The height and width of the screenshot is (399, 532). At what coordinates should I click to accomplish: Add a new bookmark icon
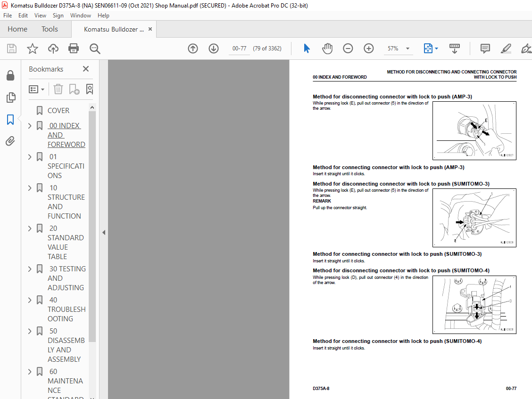(x=74, y=89)
